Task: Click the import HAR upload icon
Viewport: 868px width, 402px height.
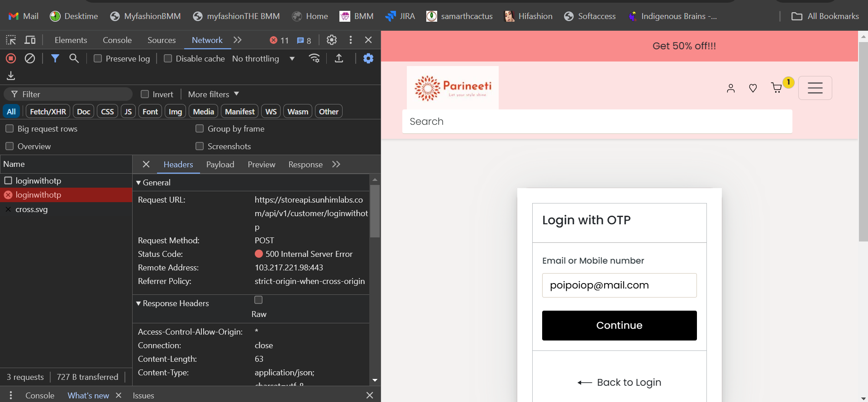Action: click(x=339, y=58)
